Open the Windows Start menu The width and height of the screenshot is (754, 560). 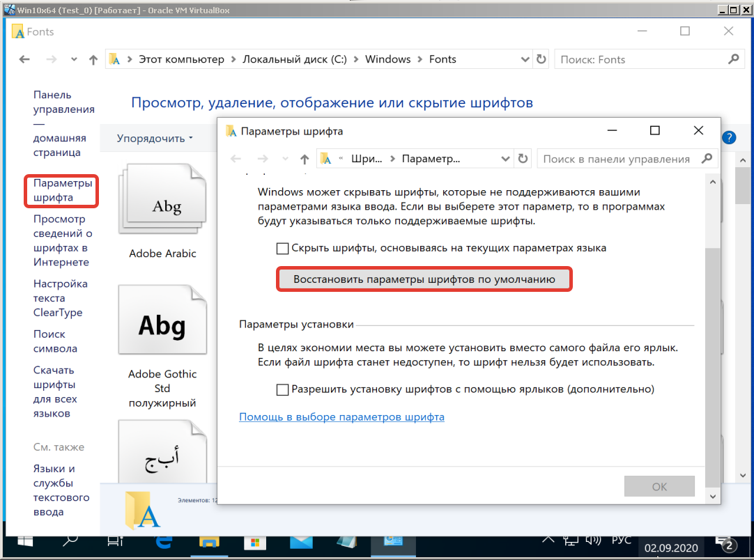pyautogui.click(x=25, y=541)
